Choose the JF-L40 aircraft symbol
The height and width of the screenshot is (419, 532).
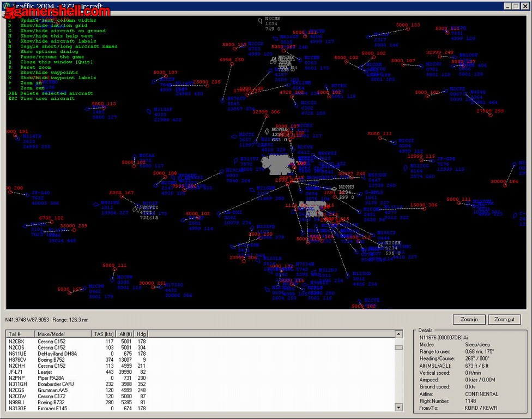coord(27,195)
